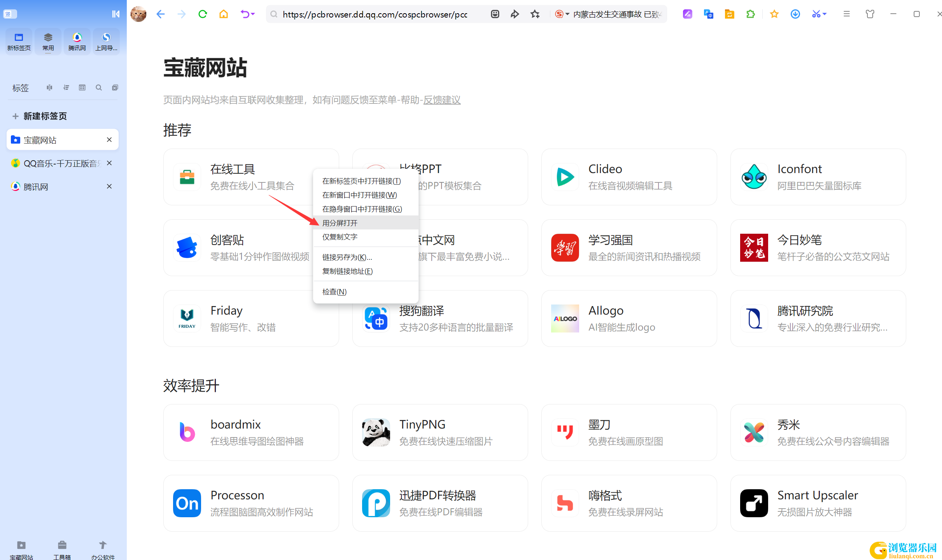This screenshot has height=560, width=942.
Task: Open the 常用 sidebar shortcut
Action: coord(48,42)
